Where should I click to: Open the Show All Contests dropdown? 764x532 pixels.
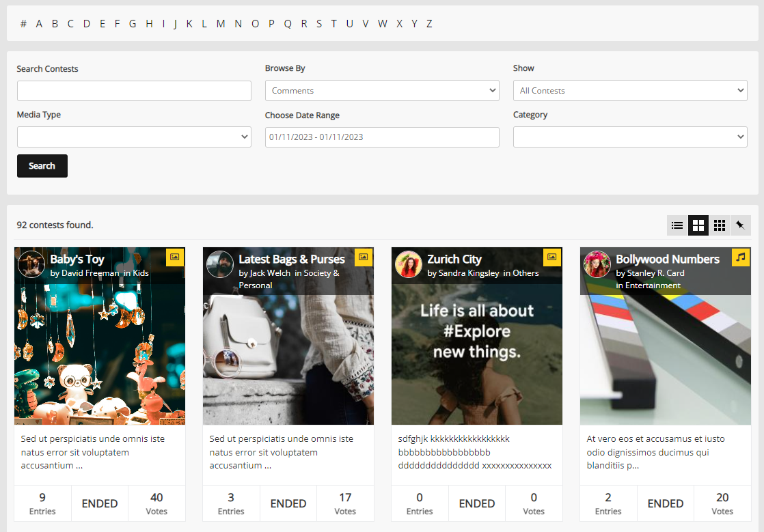(630, 91)
